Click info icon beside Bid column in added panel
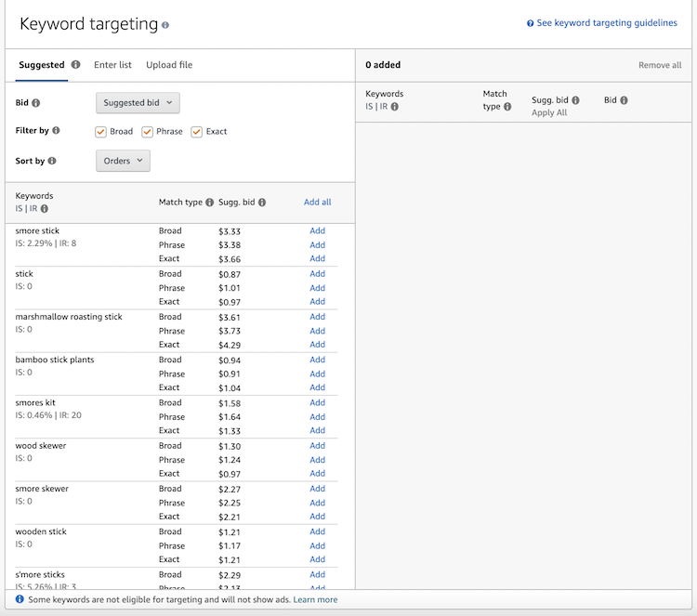 click(624, 100)
